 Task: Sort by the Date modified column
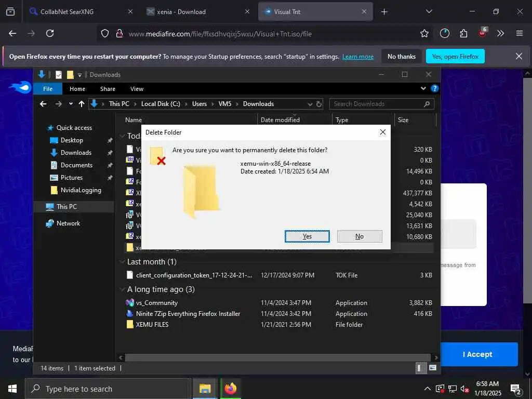click(280, 120)
